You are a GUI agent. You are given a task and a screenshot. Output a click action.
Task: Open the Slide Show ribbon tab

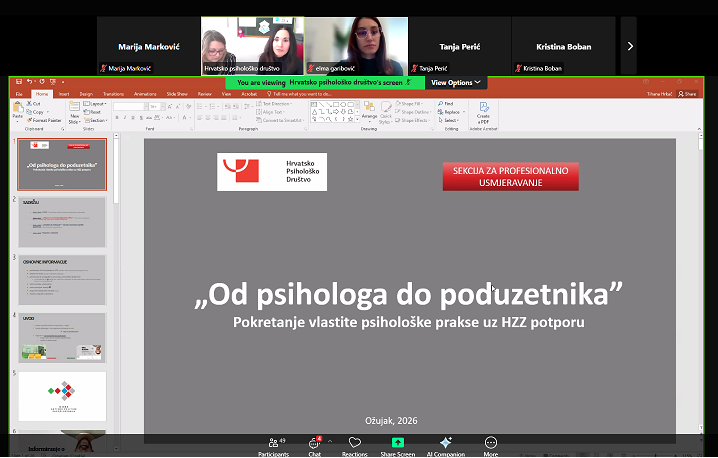tap(177, 93)
